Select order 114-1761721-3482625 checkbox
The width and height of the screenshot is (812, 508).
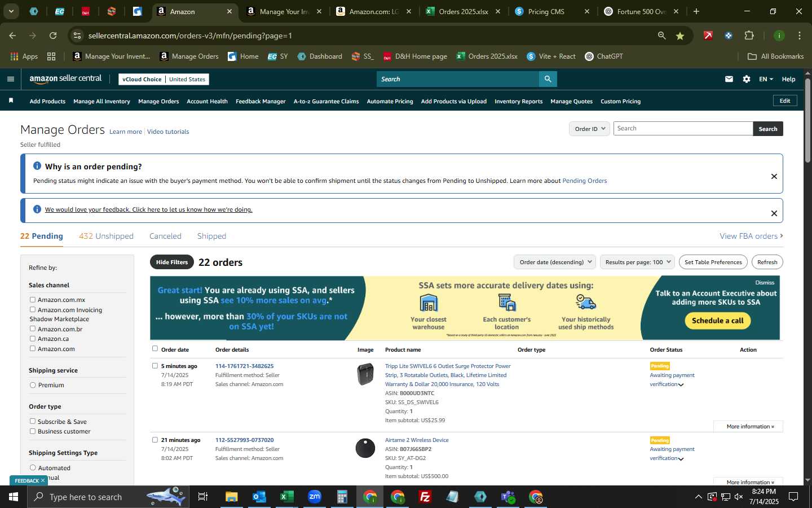point(155,366)
